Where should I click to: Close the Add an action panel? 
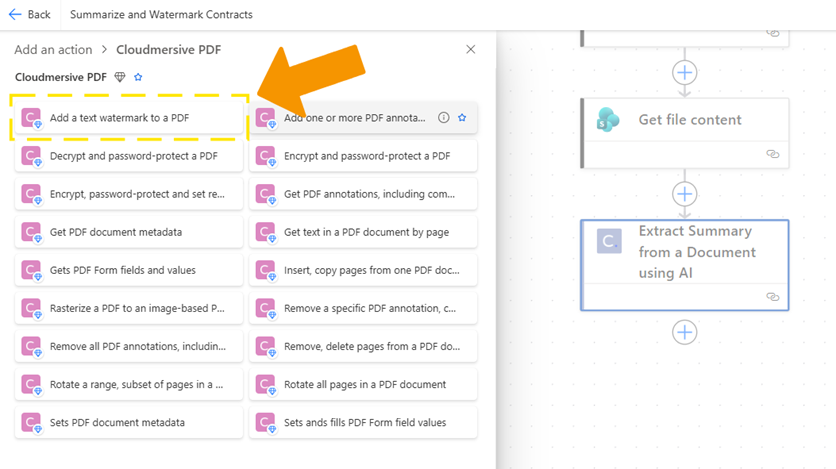click(470, 50)
